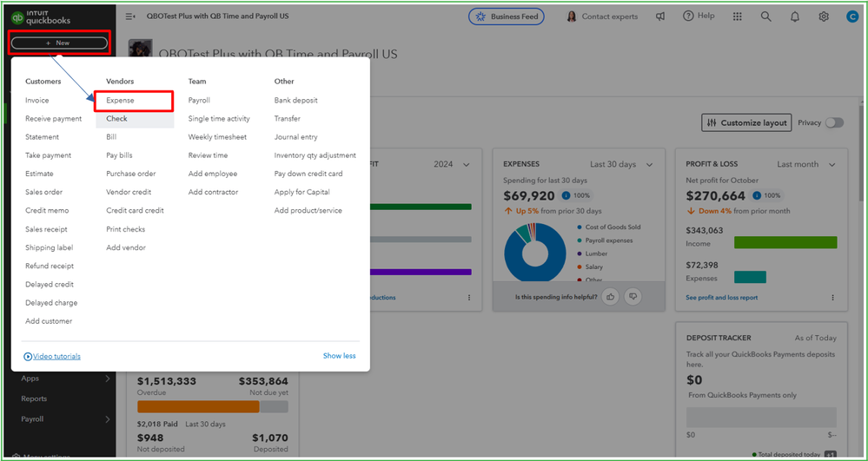Toggle the Privacy switch
This screenshot has width=868, height=461.
pyautogui.click(x=835, y=123)
